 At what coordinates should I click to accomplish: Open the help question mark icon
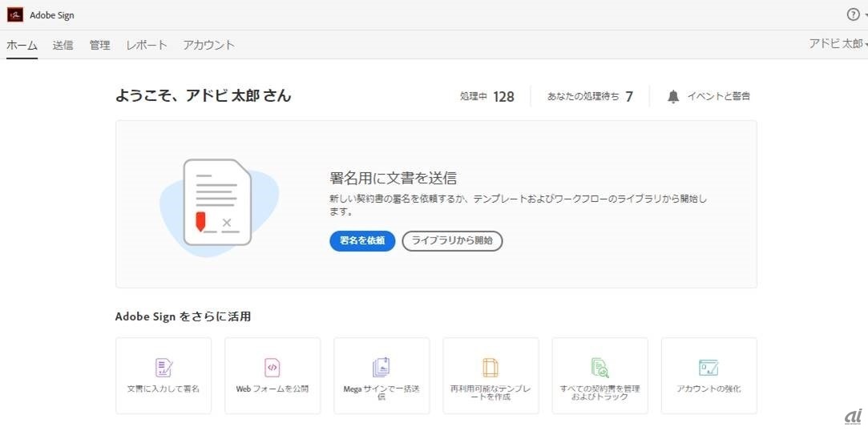(x=853, y=15)
